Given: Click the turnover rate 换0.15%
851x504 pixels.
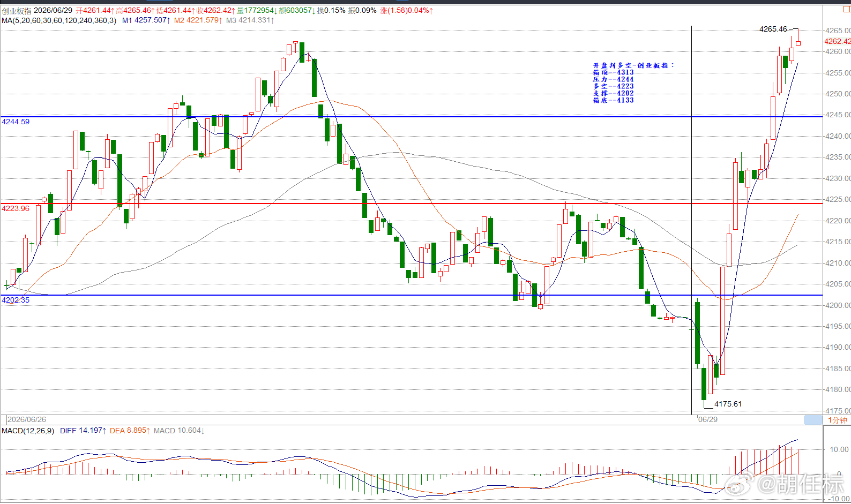Looking at the screenshot, I should click(331, 11).
